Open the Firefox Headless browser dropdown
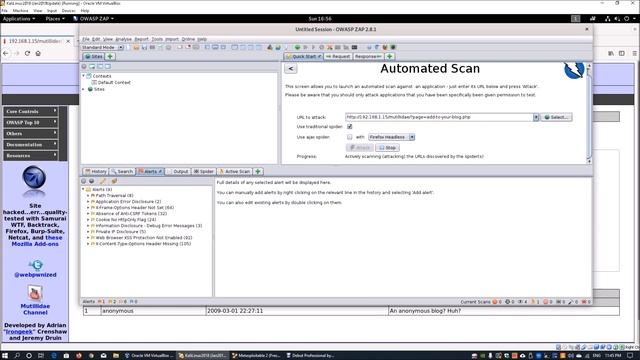 pyautogui.click(x=392, y=137)
